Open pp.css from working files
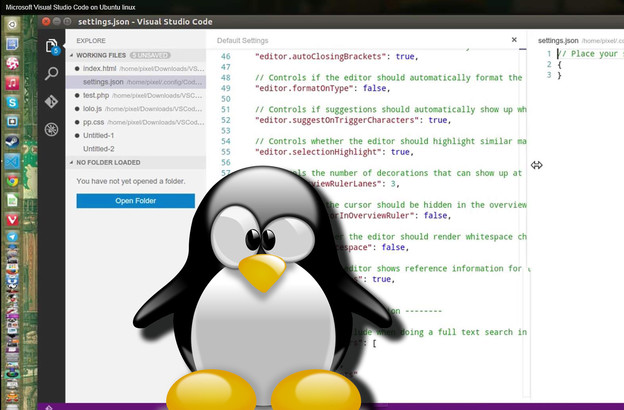The image size is (624, 410). tap(94, 122)
